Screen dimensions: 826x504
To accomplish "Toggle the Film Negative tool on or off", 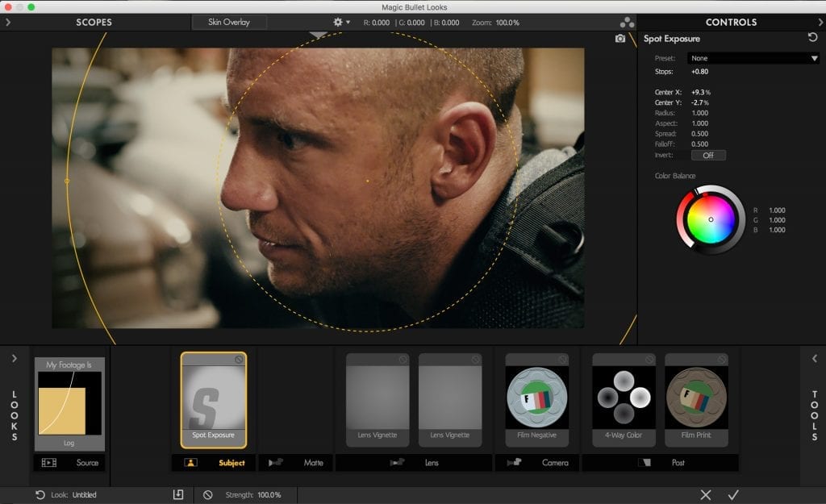I will point(563,360).
